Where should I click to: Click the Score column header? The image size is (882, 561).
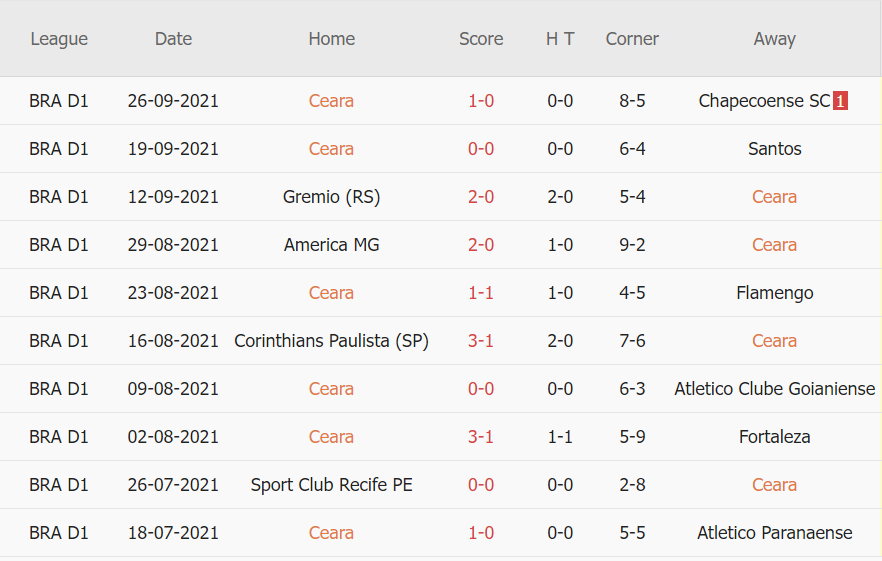pyautogui.click(x=481, y=39)
